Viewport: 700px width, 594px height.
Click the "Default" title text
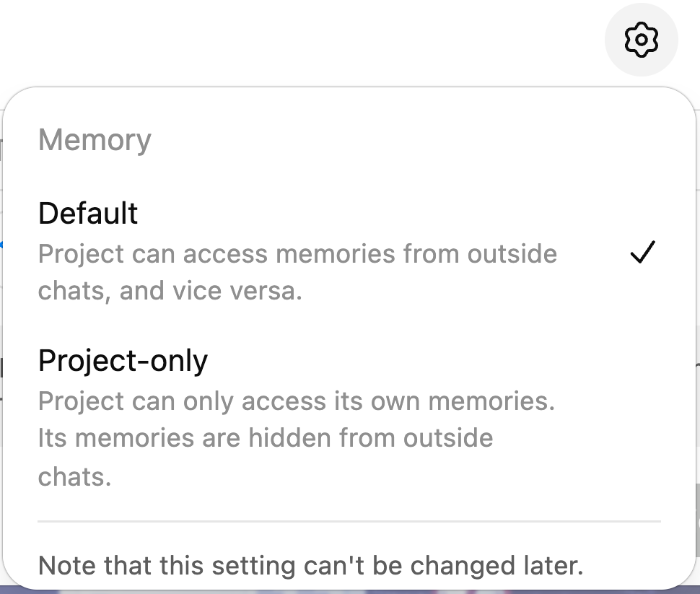click(88, 214)
